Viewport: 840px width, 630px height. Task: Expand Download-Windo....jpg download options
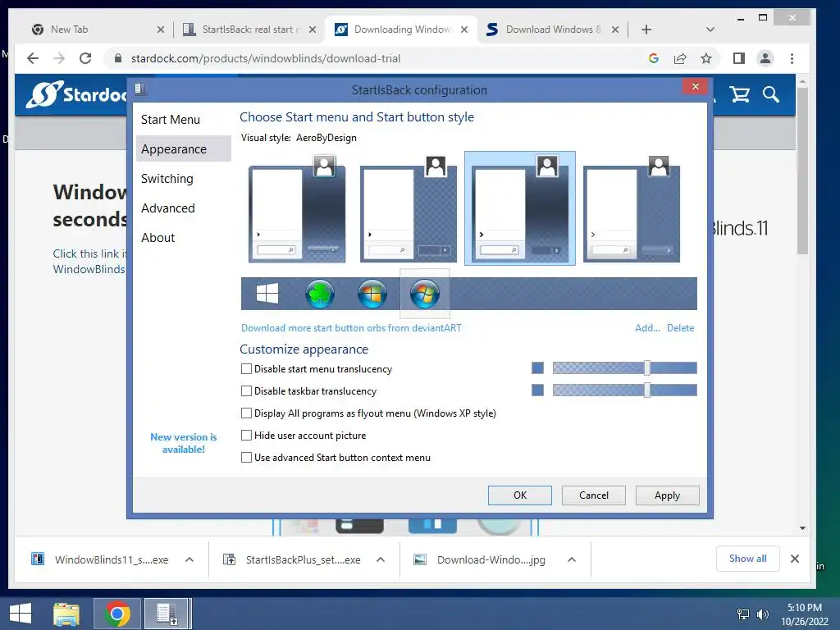point(572,559)
